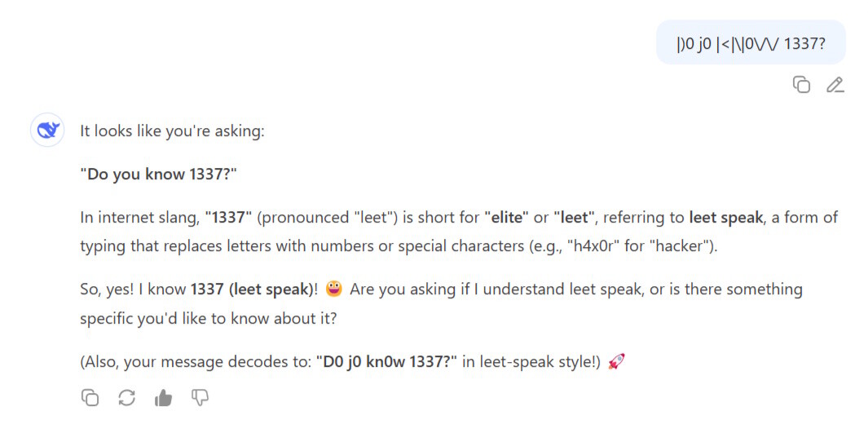Screen dimensions: 868x433
Task: Select the user message bubble
Action: (751, 42)
